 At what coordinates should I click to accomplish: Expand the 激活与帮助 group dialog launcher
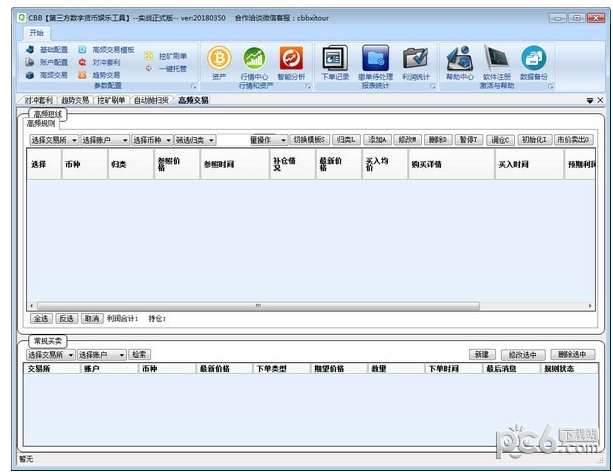[x=550, y=86]
